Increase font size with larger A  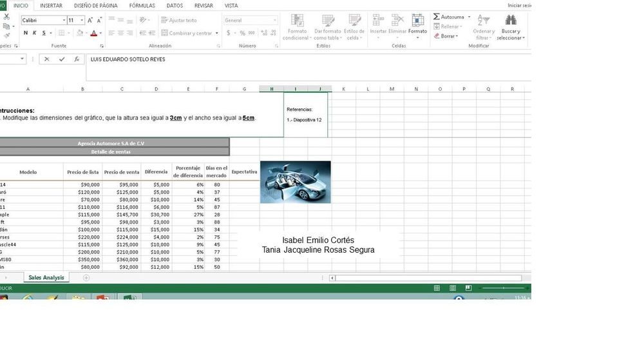coord(90,21)
